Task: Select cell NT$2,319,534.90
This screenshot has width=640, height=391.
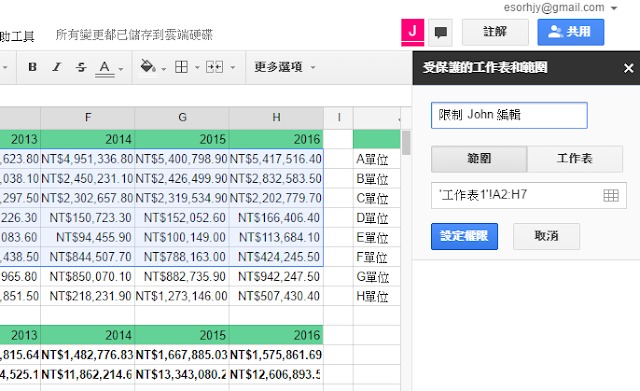Action: [x=182, y=198]
